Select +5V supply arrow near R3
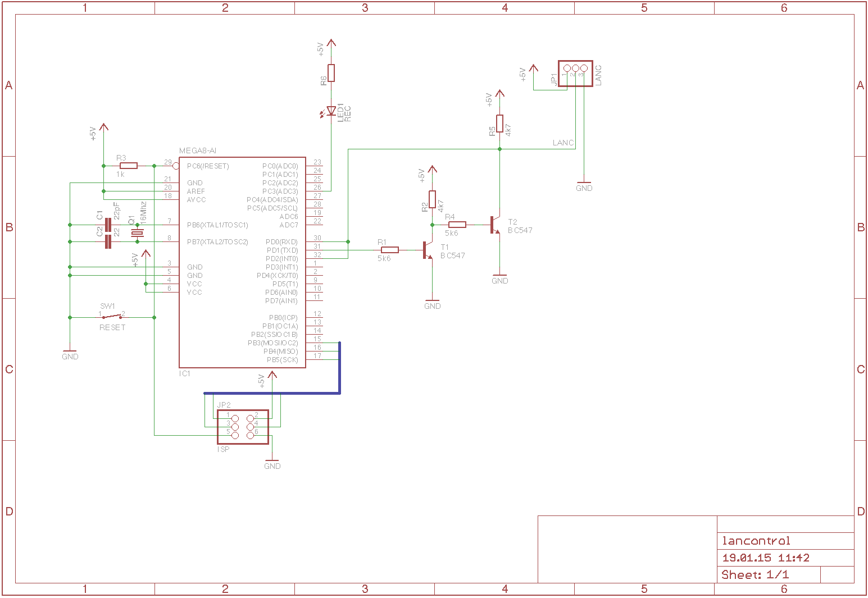This screenshot has width=868, height=598. click(103, 128)
